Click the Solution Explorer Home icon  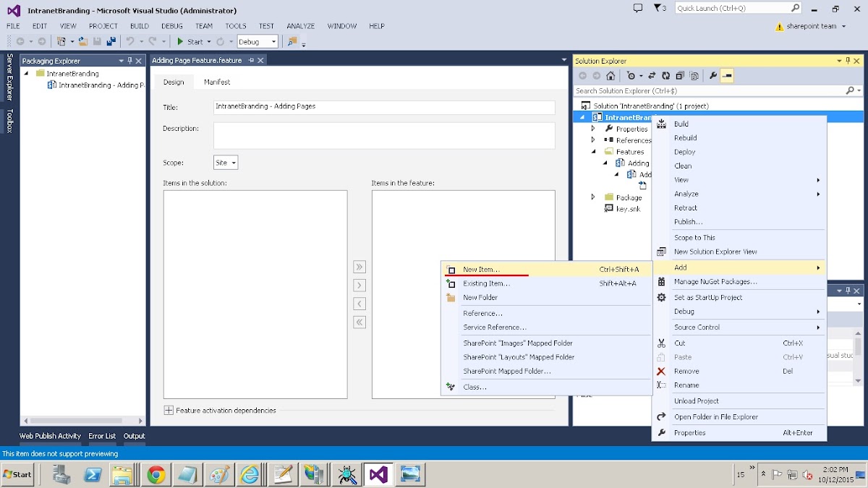pos(611,76)
